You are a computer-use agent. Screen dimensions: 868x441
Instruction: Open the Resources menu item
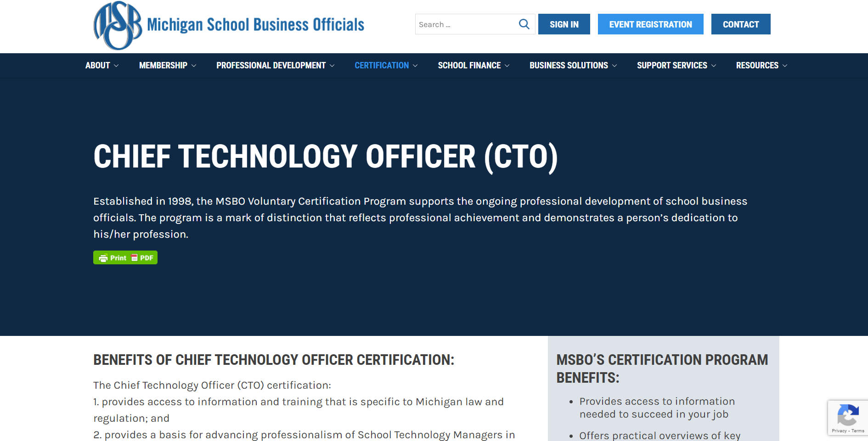click(x=757, y=66)
